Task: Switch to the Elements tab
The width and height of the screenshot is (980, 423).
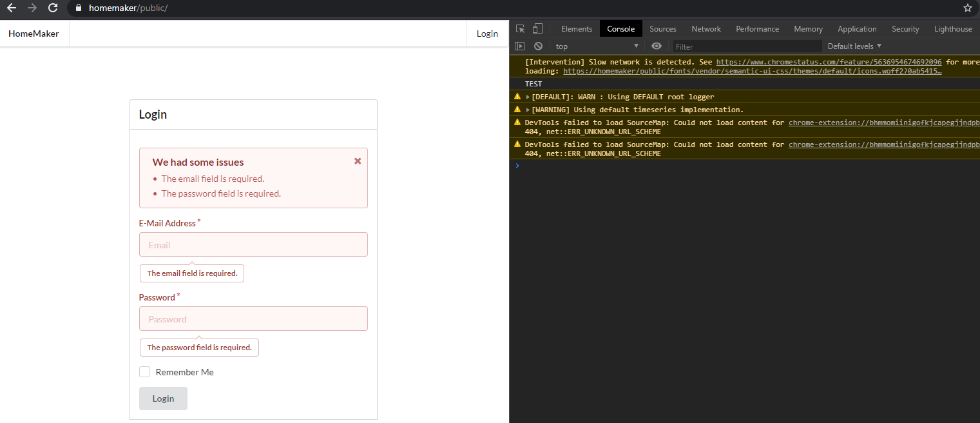Action: point(577,28)
